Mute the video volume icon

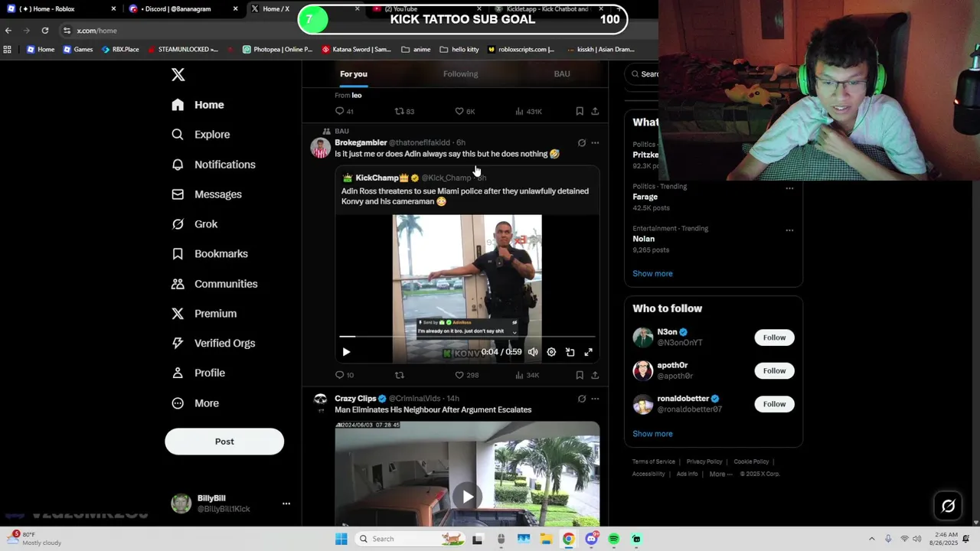pyautogui.click(x=533, y=352)
